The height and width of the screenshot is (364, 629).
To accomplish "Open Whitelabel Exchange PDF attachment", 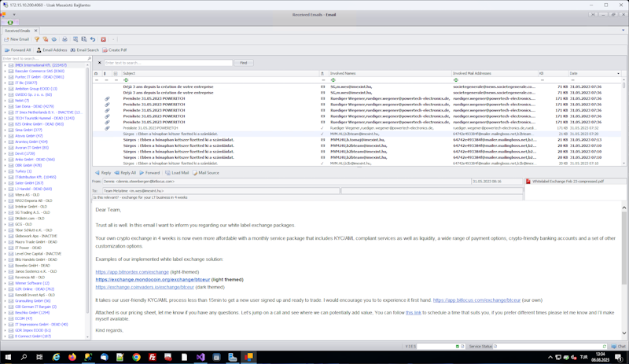I will pos(565,182).
